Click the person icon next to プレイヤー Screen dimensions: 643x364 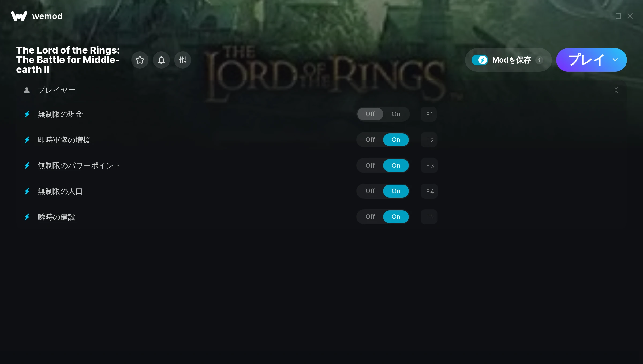(27, 90)
